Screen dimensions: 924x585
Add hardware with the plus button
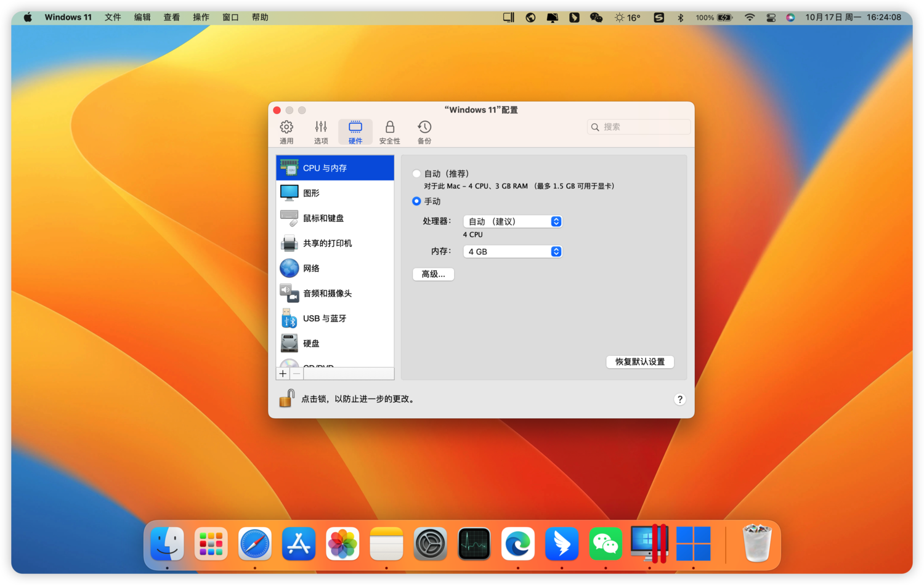coord(283,374)
